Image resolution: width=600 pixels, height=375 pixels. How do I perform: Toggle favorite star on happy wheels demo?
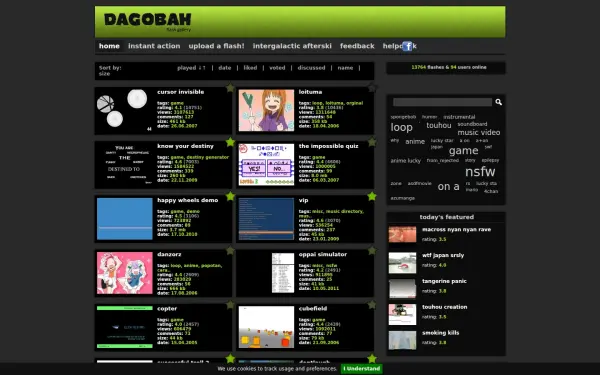tap(230, 196)
